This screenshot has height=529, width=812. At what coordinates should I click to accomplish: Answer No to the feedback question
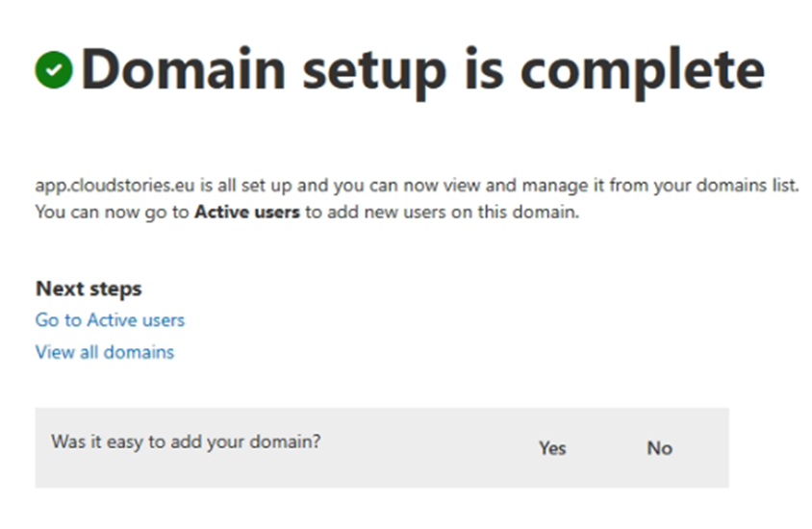[659, 448]
